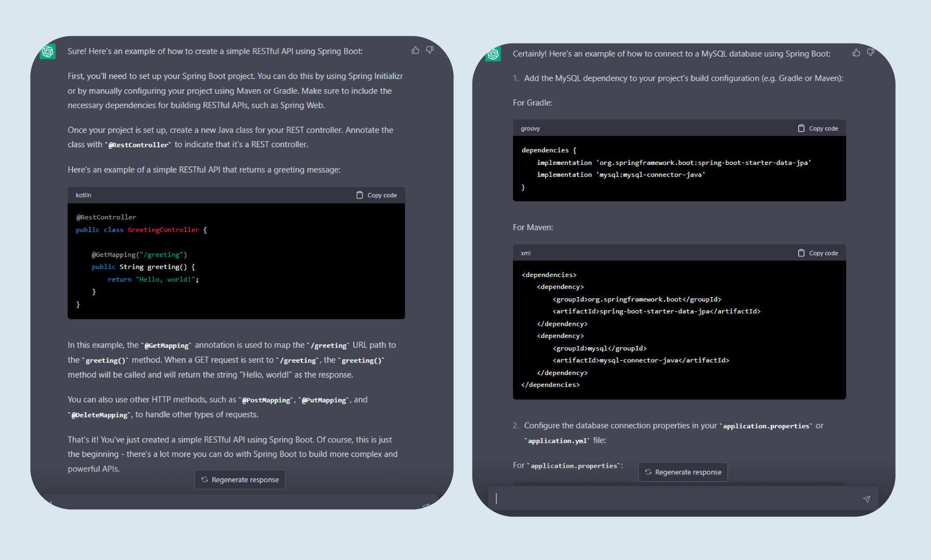The height and width of the screenshot is (560, 931).
Task: Rate the MySQL connection answer with thumbs up
Action: pos(856,52)
